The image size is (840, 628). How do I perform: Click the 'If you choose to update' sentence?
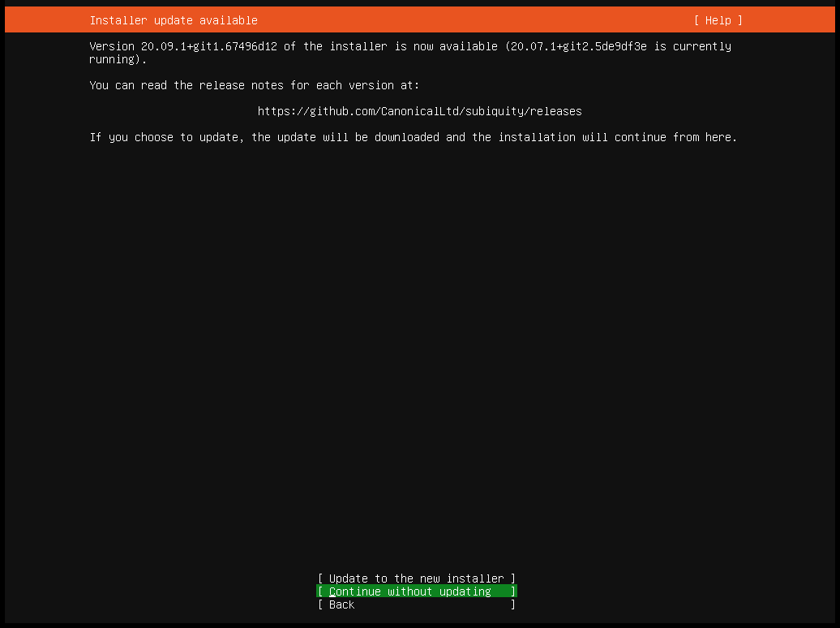[x=413, y=137]
